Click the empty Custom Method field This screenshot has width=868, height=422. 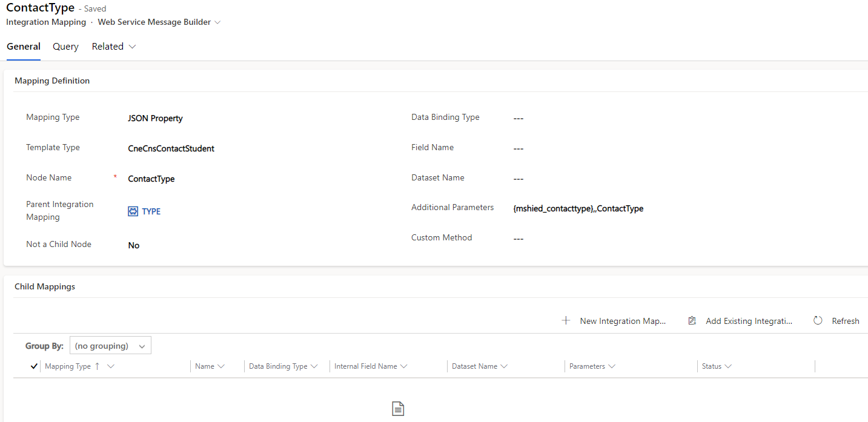click(x=518, y=239)
